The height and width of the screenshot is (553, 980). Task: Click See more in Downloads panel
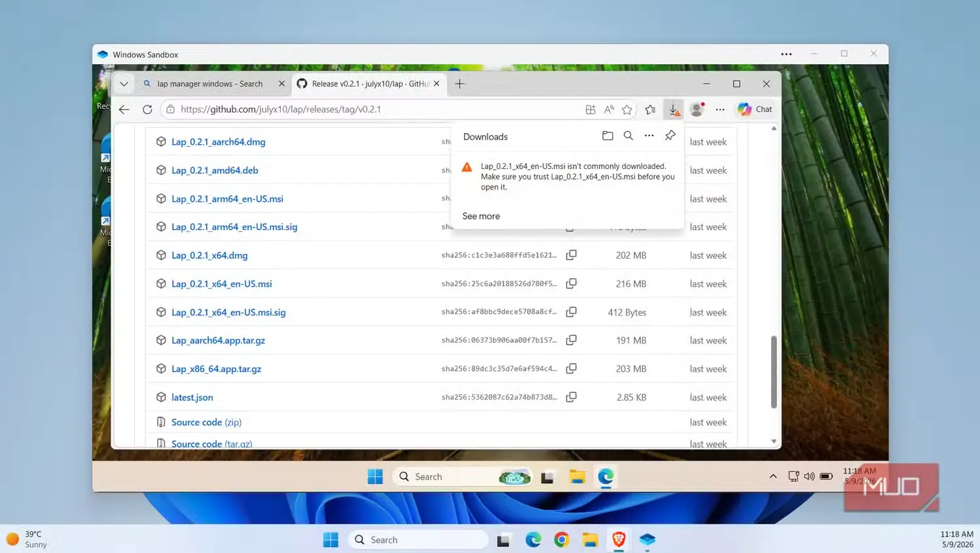(481, 216)
